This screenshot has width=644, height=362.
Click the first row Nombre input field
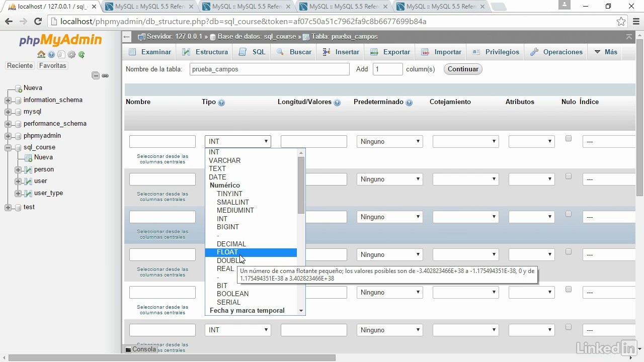point(163,141)
